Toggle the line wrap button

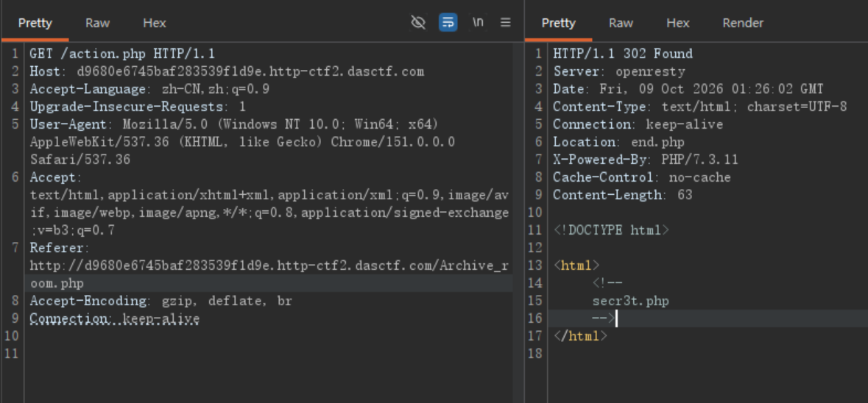pyautogui.click(x=448, y=23)
